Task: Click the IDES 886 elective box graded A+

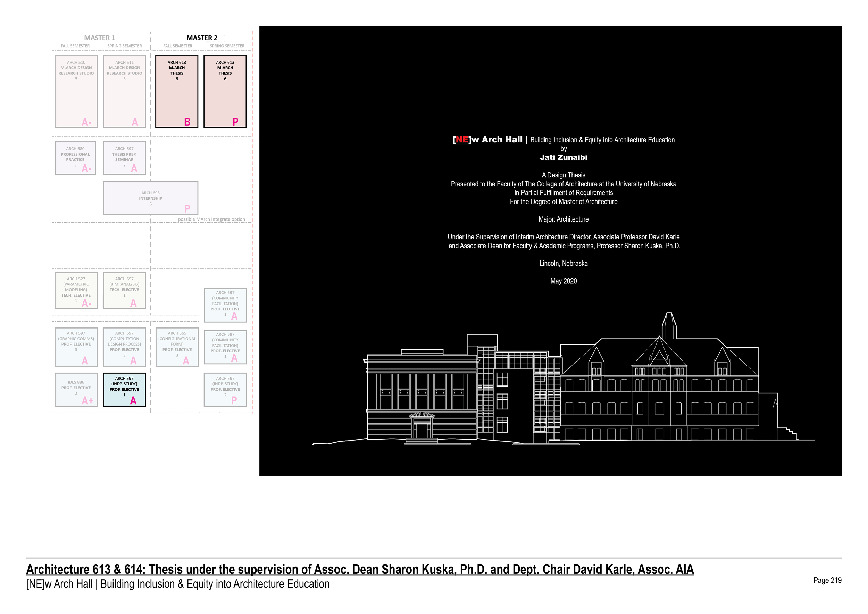Action: [76, 390]
